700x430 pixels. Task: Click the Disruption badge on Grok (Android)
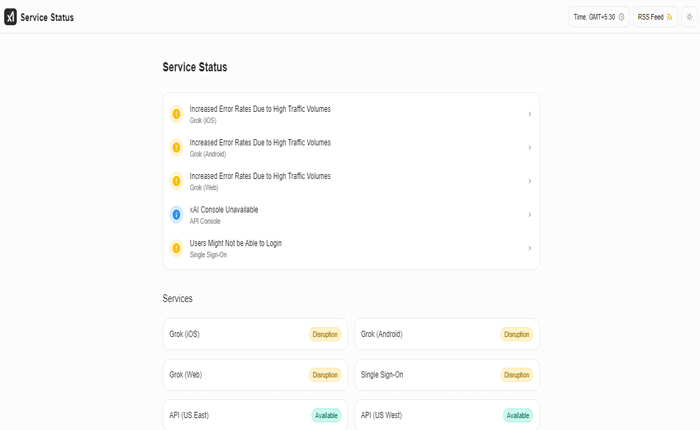coord(516,334)
